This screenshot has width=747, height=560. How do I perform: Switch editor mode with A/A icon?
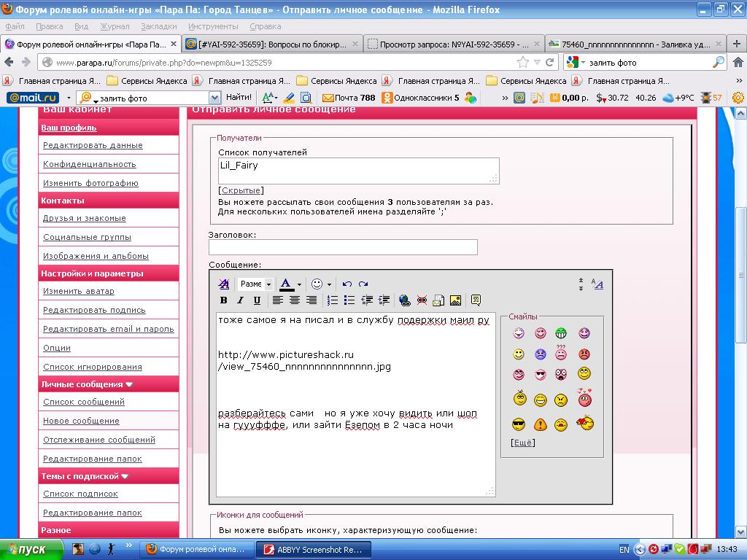(x=597, y=284)
